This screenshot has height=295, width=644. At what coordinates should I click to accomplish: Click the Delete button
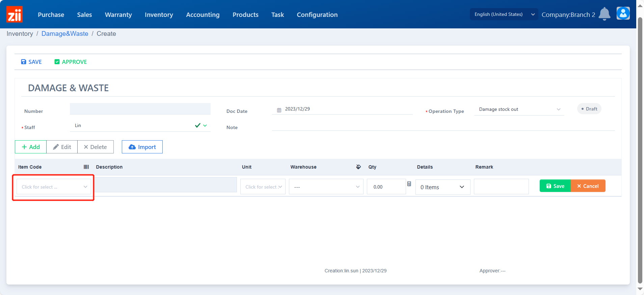coord(96,147)
